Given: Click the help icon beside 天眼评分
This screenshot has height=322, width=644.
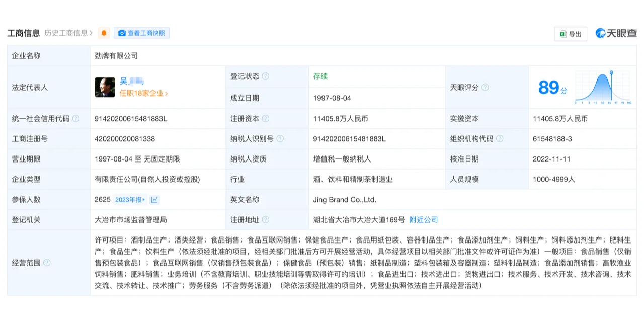Looking at the screenshot, I should pos(485,87).
